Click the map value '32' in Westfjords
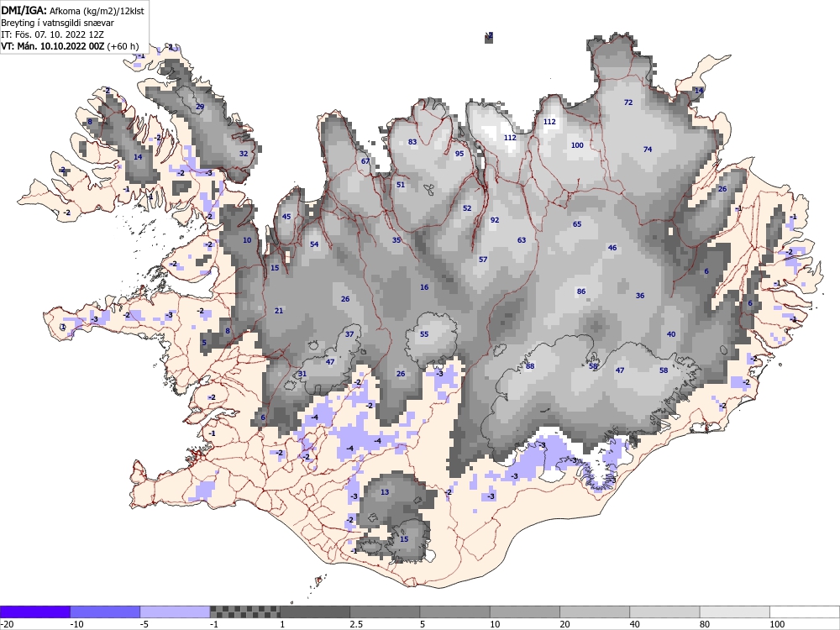 tap(244, 154)
